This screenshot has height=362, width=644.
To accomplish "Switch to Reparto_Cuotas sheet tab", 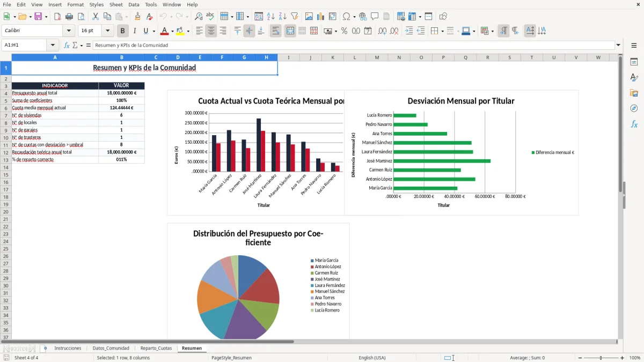I will (x=156, y=348).
